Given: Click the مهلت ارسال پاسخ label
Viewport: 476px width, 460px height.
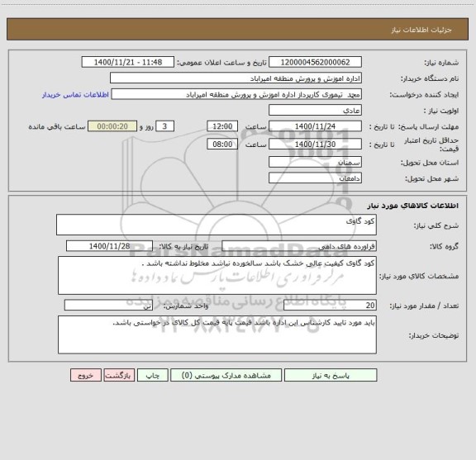Looking at the screenshot, I should 428,126.
